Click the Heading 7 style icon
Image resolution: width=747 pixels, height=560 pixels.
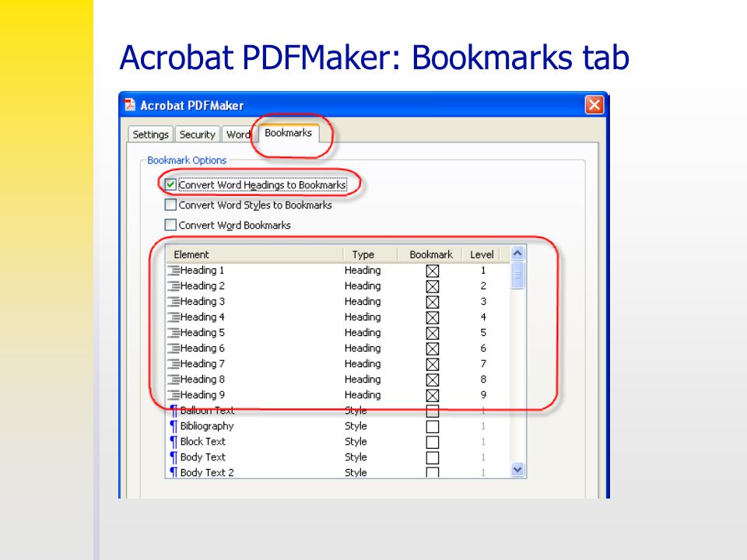(x=174, y=364)
